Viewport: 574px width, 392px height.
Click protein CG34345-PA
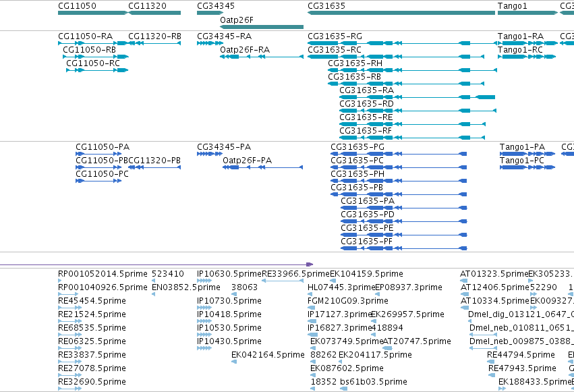(x=210, y=154)
